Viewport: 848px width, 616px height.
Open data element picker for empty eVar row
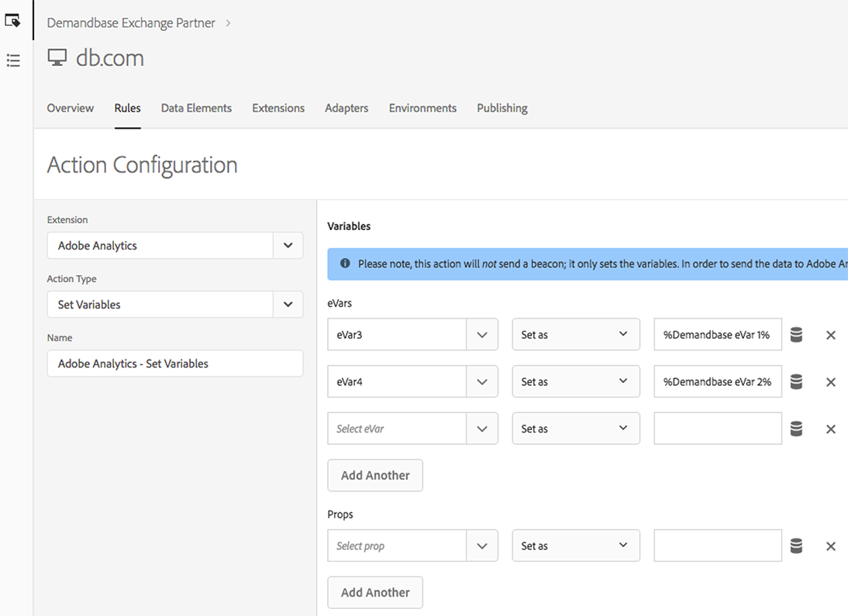(x=796, y=428)
